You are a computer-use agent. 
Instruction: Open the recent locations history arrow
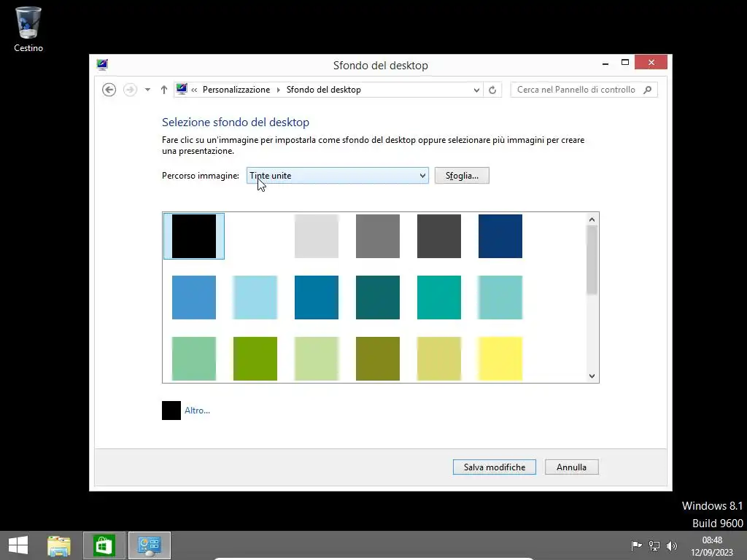[x=147, y=90]
